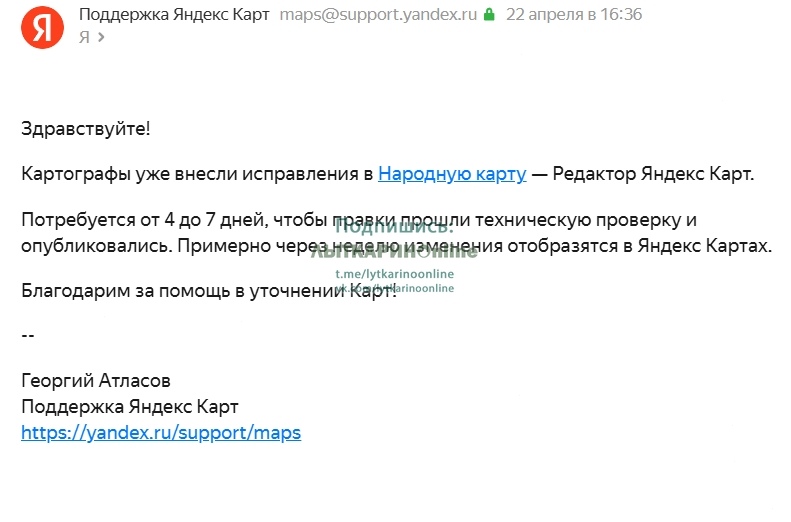Click the greeting "Здравствуйте!"
This screenshot has width=791, height=522.
point(86,129)
